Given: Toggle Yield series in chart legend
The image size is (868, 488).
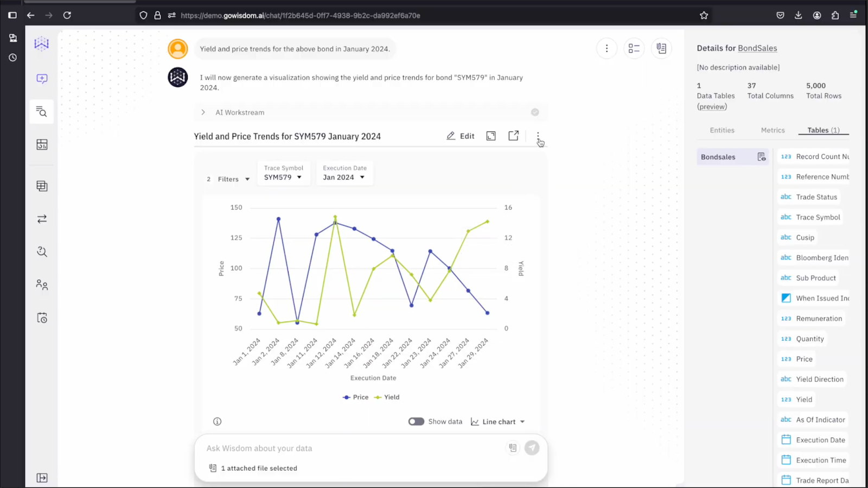Looking at the screenshot, I should (x=387, y=397).
